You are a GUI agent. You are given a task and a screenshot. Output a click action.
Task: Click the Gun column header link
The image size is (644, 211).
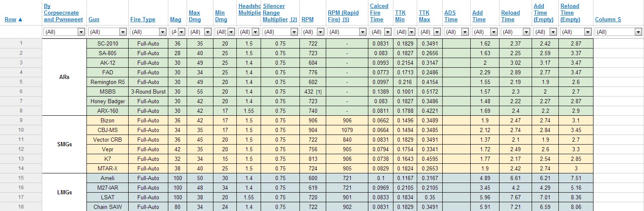pos(94,20)
